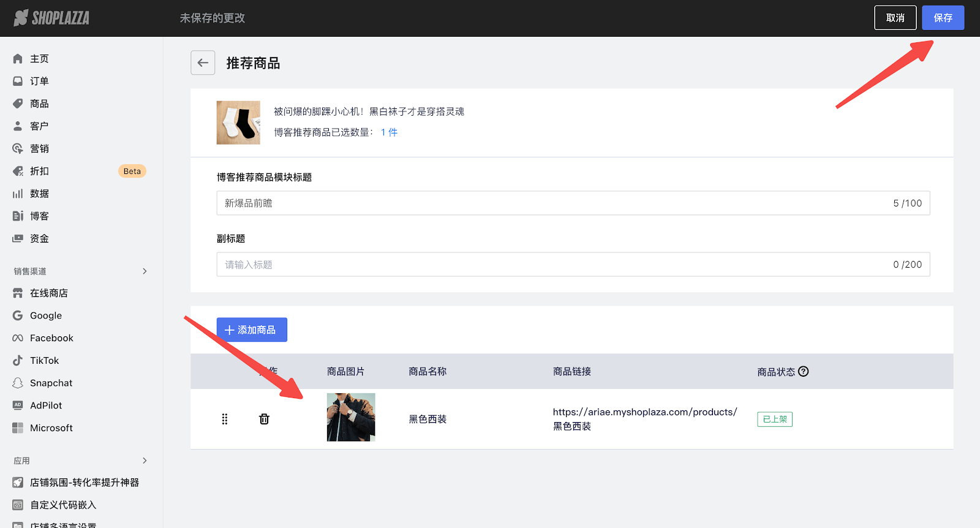The width and height of the screenshot is (980, 528).
Task: Click the 添加商品 button
Action: click(x=252, y=330)
